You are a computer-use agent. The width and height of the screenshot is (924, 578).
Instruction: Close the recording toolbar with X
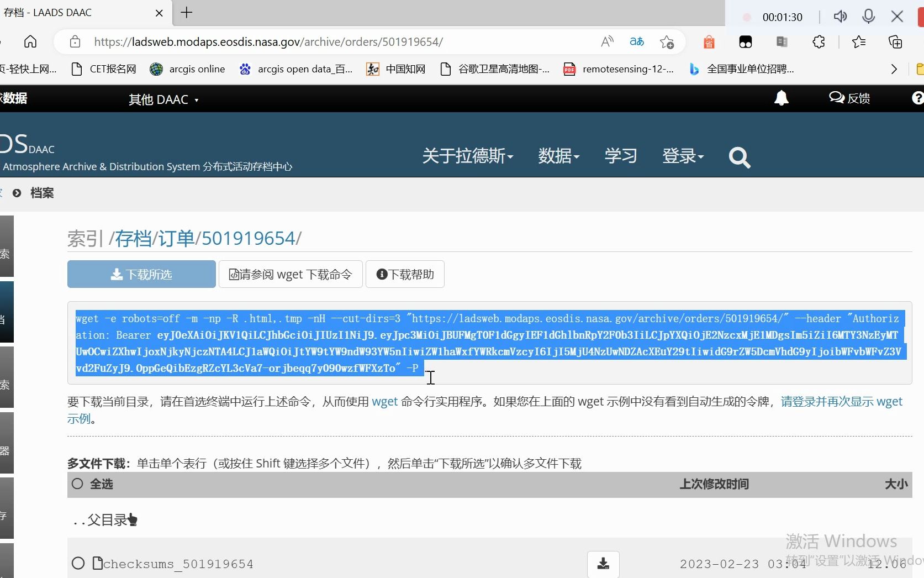click(x=897, y=17)
